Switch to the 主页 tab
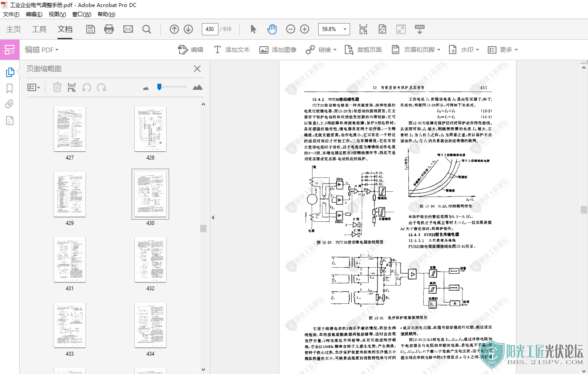 point(14,29)
